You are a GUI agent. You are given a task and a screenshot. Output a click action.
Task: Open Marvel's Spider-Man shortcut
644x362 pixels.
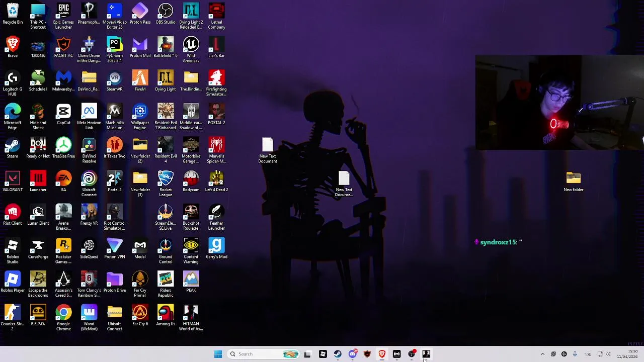[216, 150]
